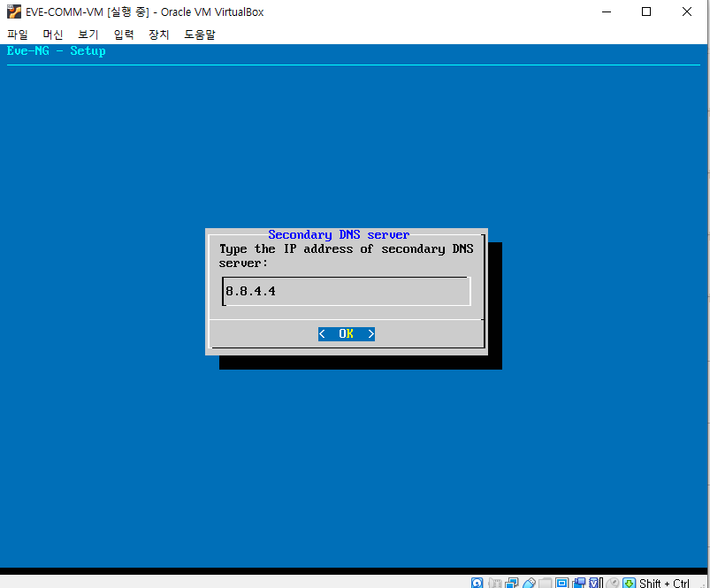Viewport: 710px width, 588px height.
Task: Click the greyed audio status icon
Action: click(x=494, y=583)
